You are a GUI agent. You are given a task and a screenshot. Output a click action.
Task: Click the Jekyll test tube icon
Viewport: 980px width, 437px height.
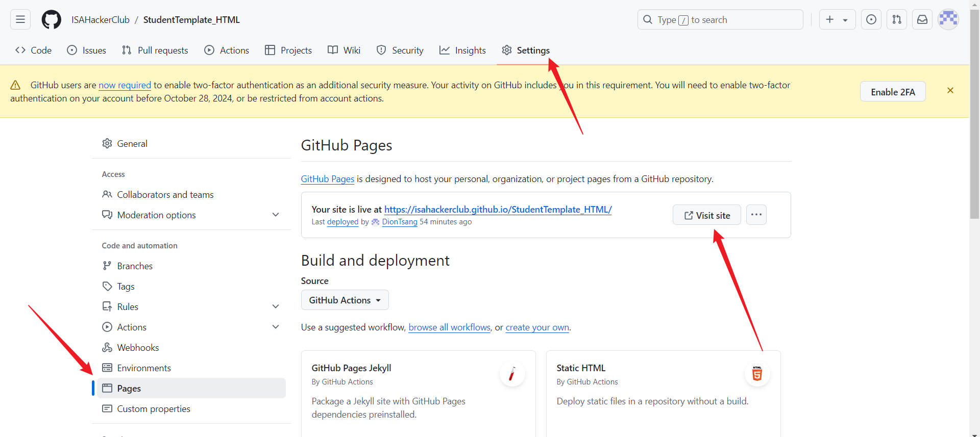point(512,374)
